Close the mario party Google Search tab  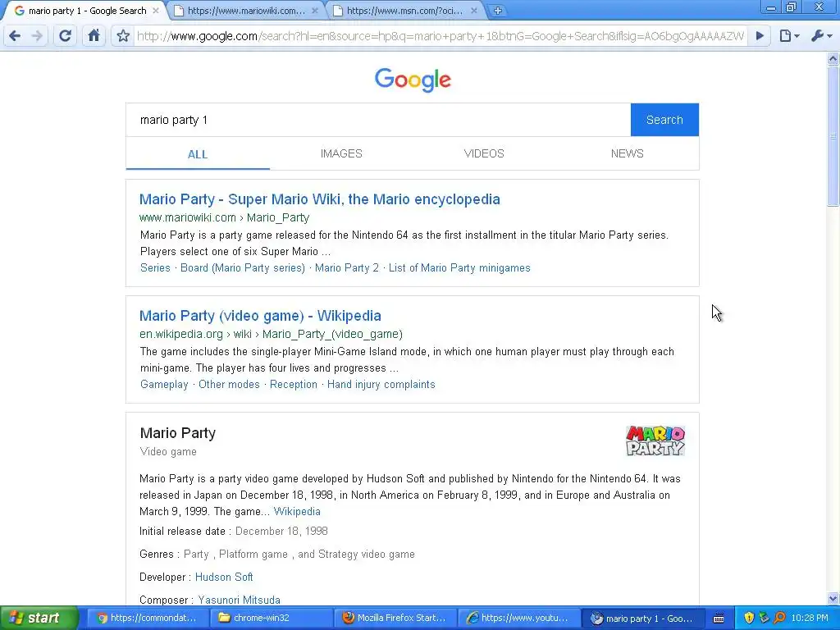155,10
